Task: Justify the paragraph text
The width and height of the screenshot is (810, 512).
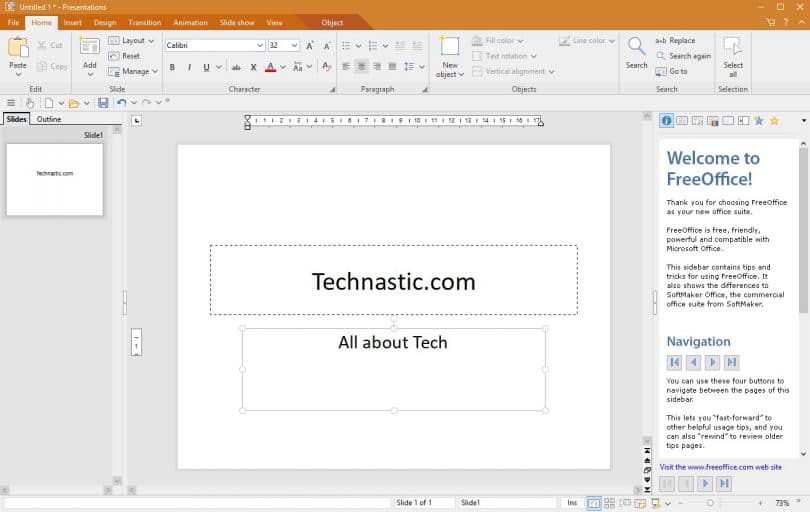Action: (x=393, y=67)
